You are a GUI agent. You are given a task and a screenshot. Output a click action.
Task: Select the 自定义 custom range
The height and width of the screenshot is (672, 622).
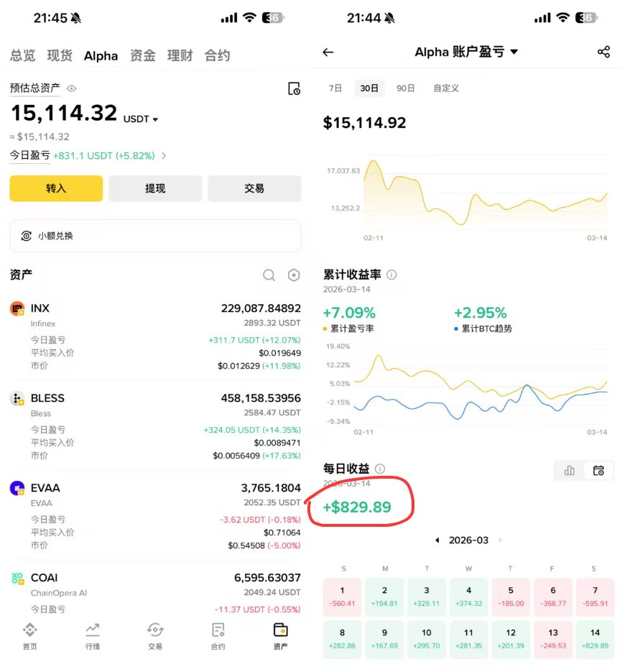click(x=446, y=88)
